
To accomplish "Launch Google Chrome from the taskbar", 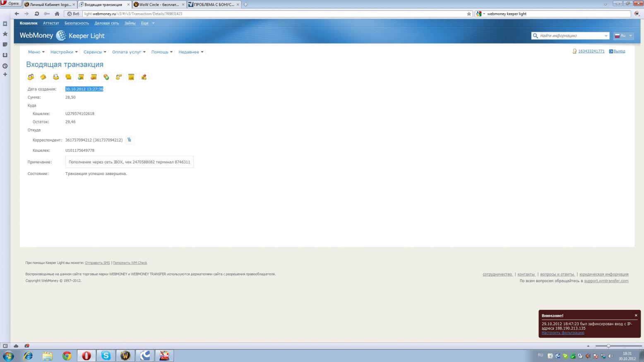I will (67, 355).
